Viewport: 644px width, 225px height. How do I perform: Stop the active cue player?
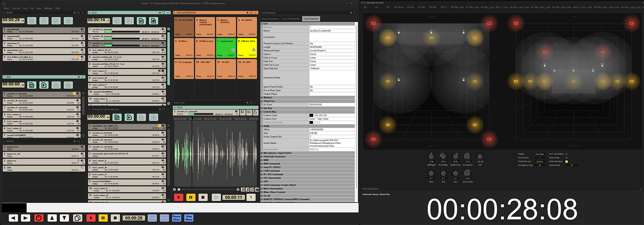point(203,197)
